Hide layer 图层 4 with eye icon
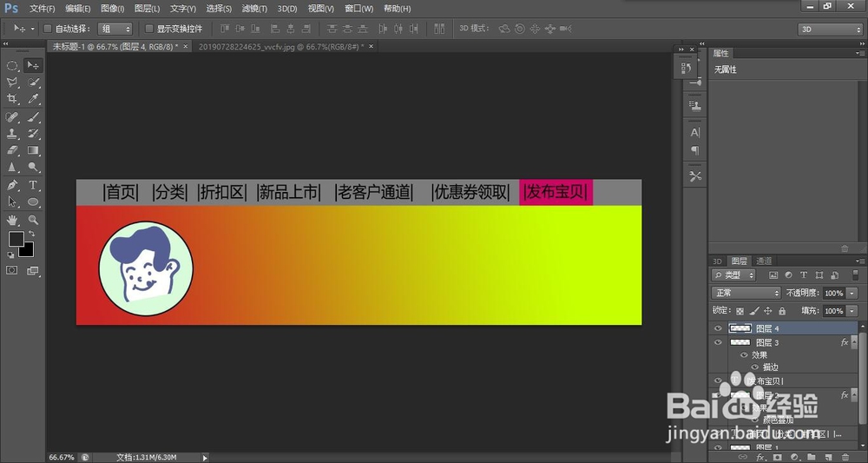 pos(718,328)
